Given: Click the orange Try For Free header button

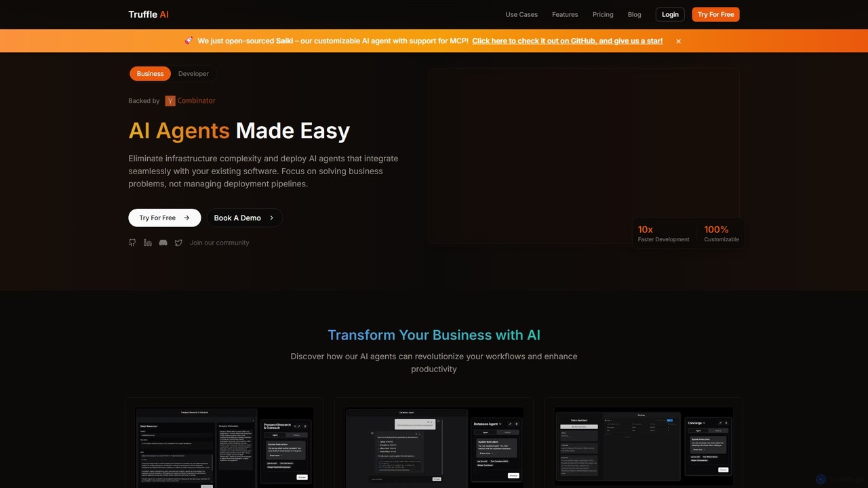Looking at the screenshot, I should (716, 14).
